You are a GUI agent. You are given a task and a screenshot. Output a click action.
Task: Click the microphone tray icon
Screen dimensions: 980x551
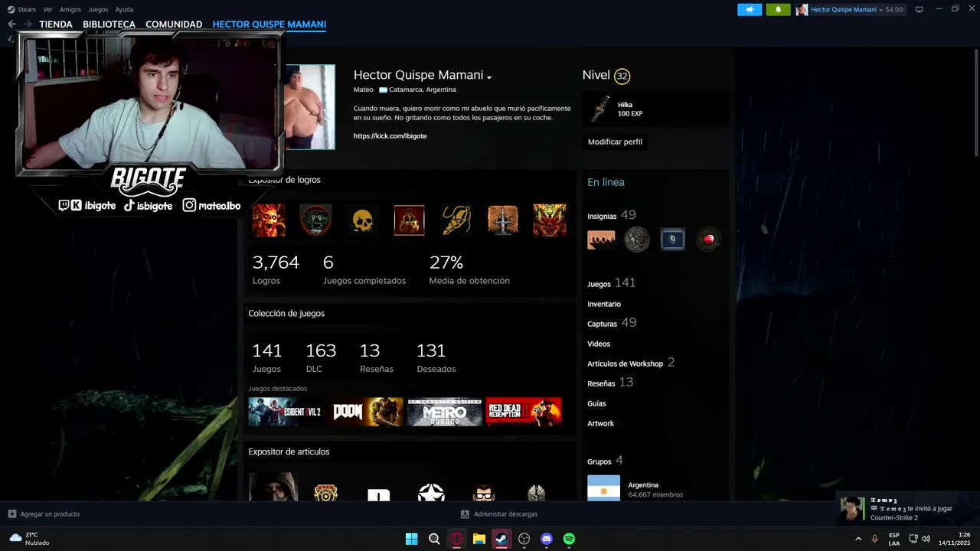pyautogui.click(x=874, y=539)
